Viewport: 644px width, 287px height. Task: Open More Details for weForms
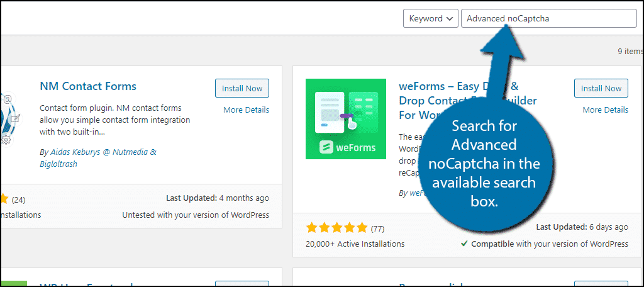(x=606, y=110)
